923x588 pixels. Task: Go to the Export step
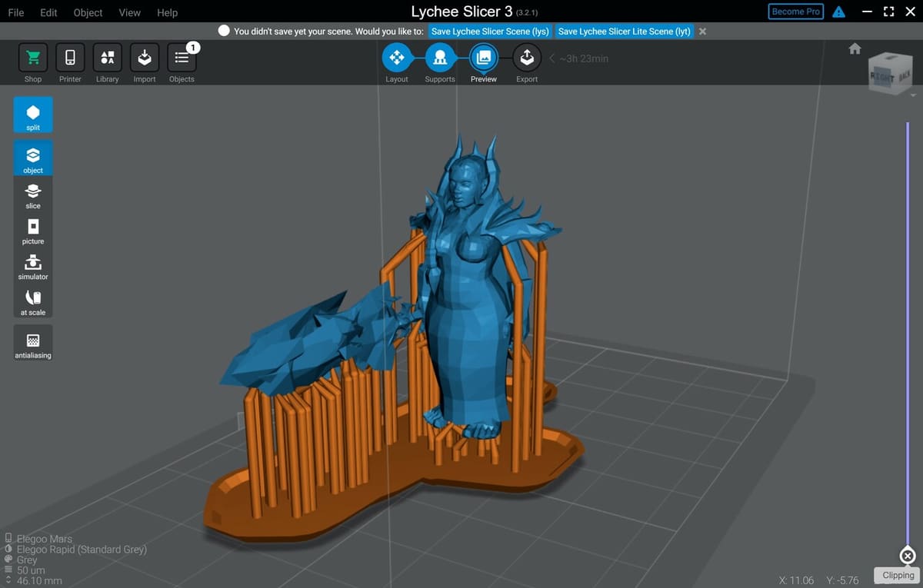point(527,57)
